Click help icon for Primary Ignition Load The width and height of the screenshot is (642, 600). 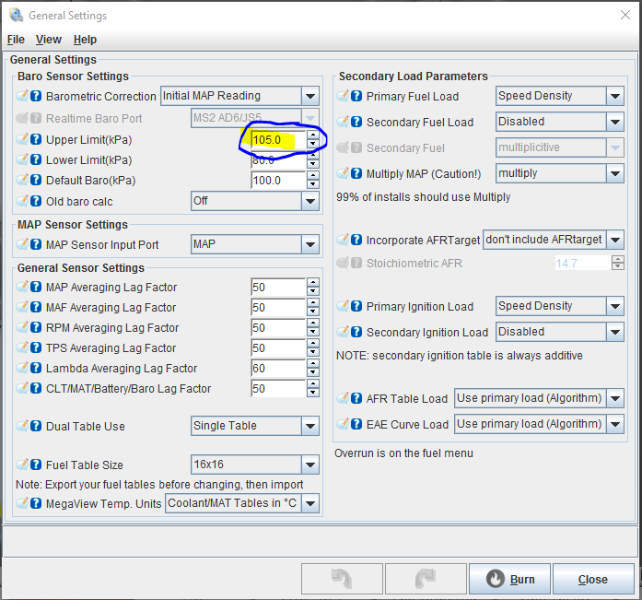click(357, 306)
